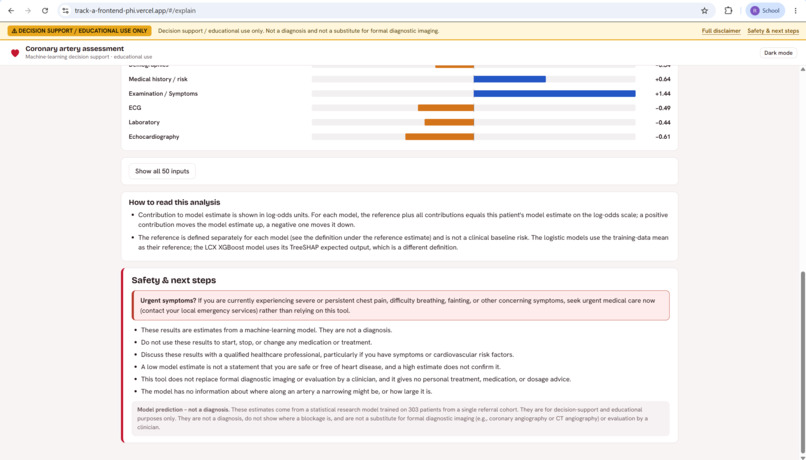Click the address bar URL field
Viewport: 806px width, 460px height.
tap(386, 10)
